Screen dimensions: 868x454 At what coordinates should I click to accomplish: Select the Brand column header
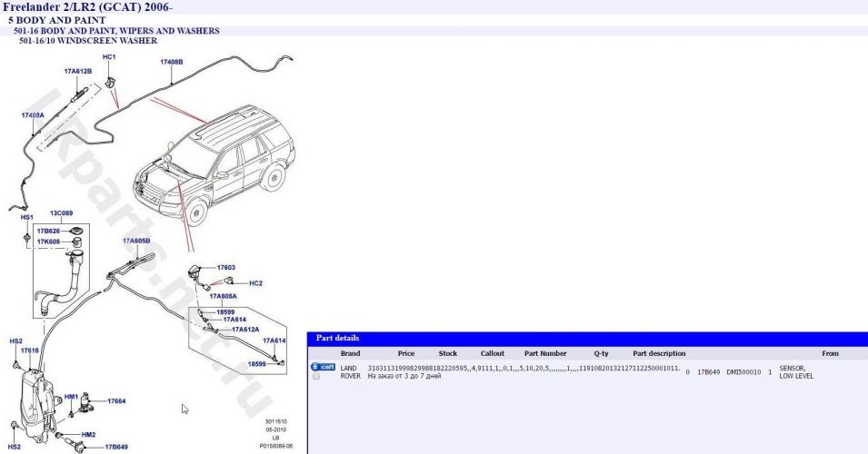[x=350, y=353]
